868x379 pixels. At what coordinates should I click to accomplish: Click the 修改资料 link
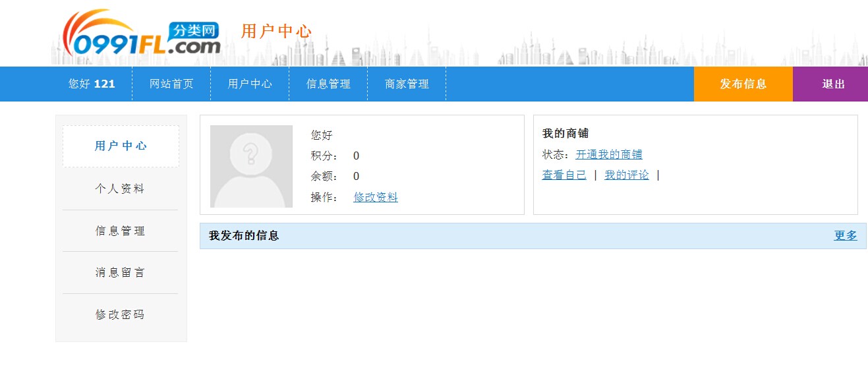(376, 197)
